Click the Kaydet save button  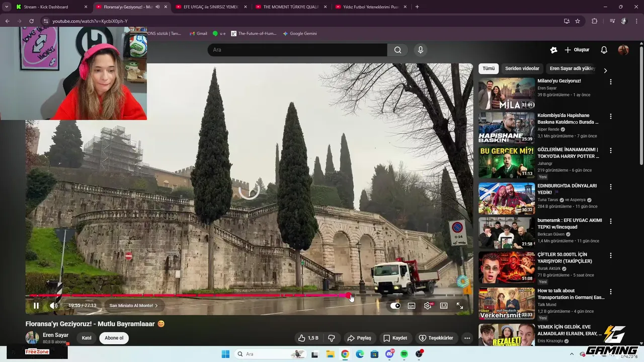coord(395,338)
